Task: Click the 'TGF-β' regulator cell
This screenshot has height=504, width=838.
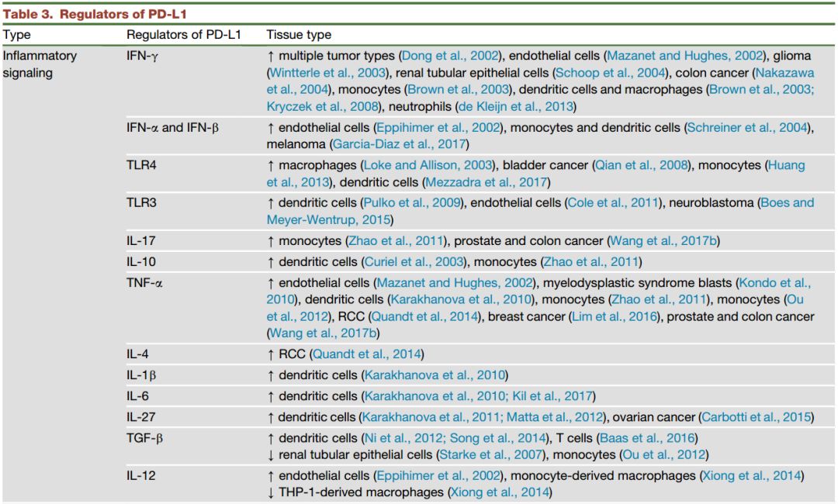Action: coord(144,438)
